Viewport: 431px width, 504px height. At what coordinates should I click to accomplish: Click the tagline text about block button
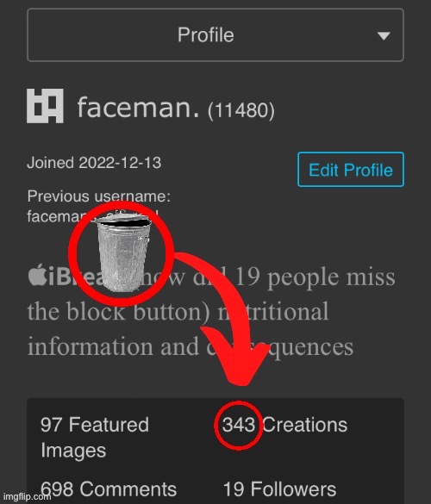[211, 312]
